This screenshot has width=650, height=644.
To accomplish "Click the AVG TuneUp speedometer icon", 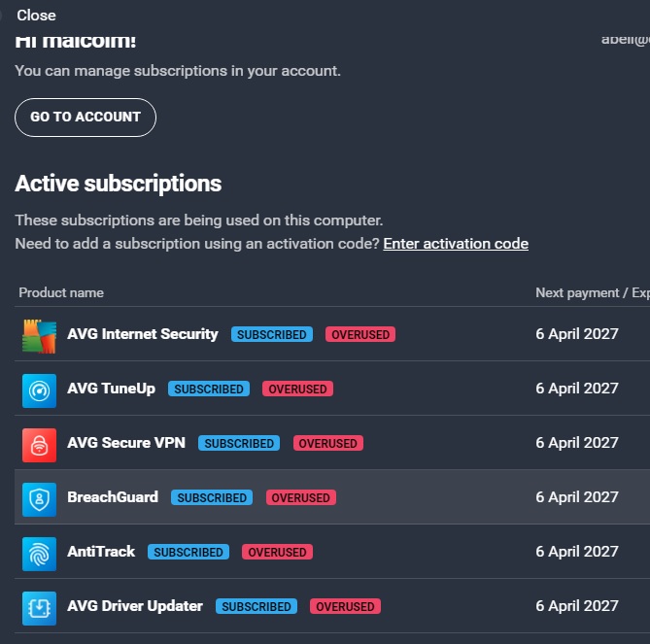I will (x=39, y=390).
